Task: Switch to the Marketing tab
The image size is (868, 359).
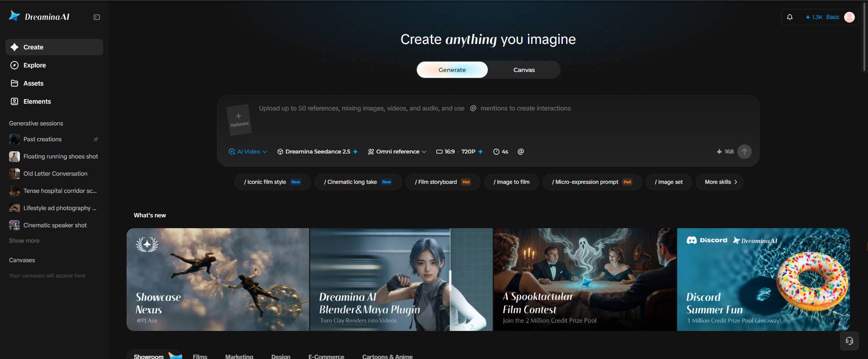Action: pos(239,357)
